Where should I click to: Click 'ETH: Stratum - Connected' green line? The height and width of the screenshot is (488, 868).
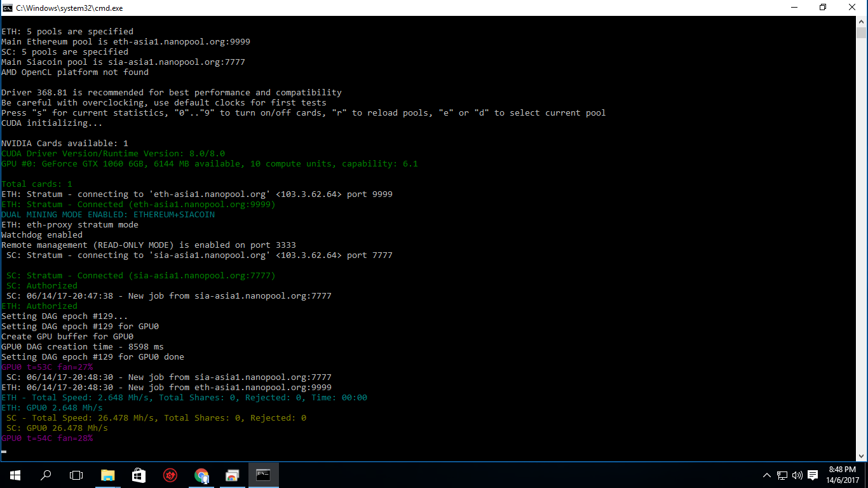[x=139, y=205]
